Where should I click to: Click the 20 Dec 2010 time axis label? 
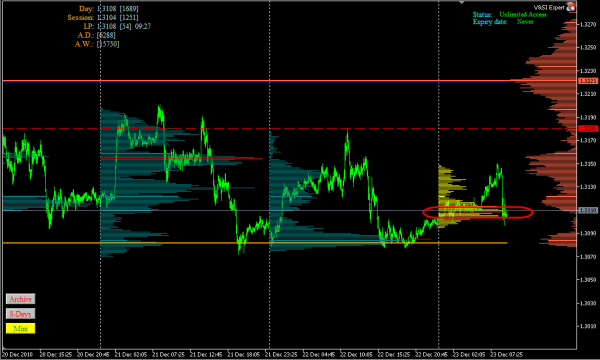pos(18,355)
